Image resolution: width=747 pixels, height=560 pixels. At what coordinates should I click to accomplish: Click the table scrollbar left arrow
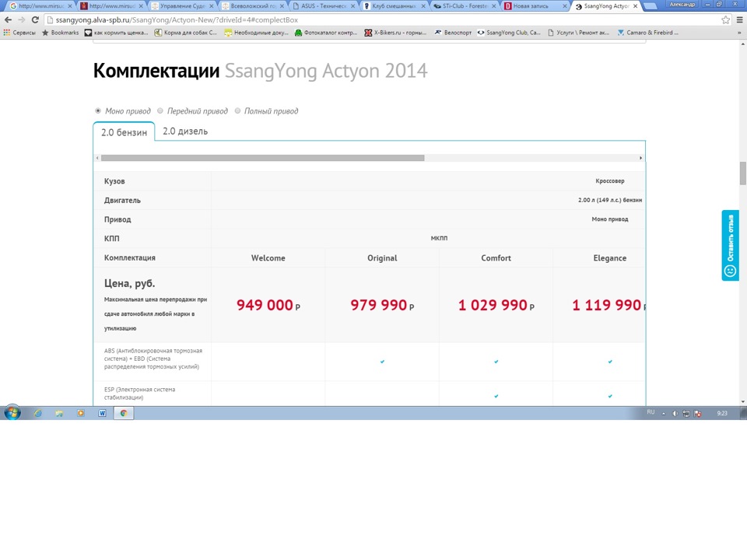click(97, 158)
